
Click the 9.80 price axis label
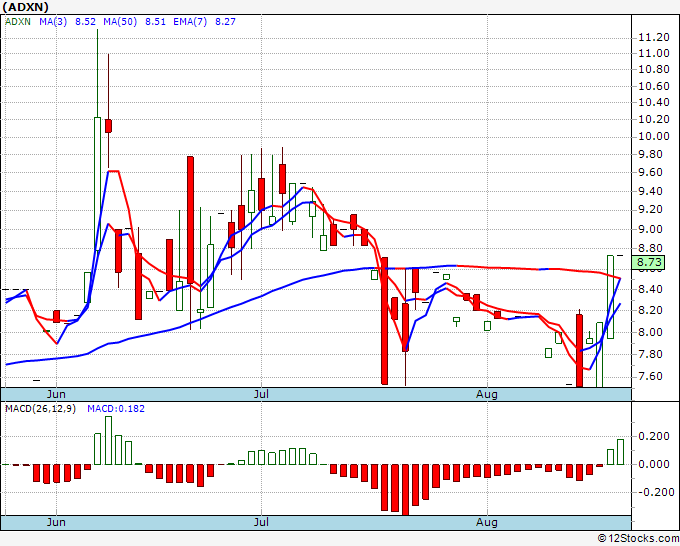[x=651, y=154]
